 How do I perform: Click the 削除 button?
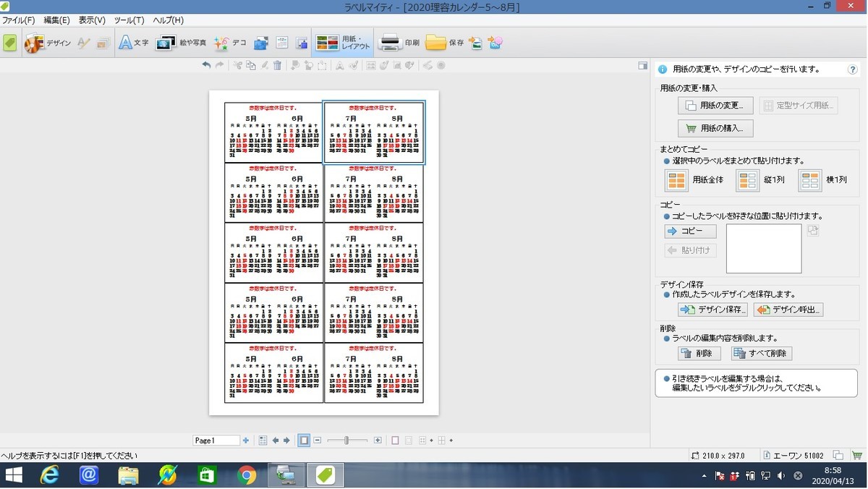coord(699,354)
